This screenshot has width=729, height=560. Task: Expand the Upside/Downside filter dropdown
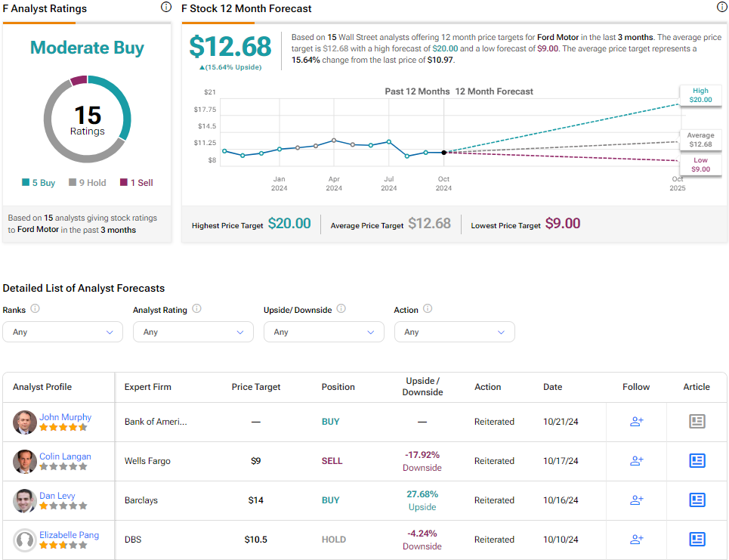pyautogui.click(x=323, y=332)
